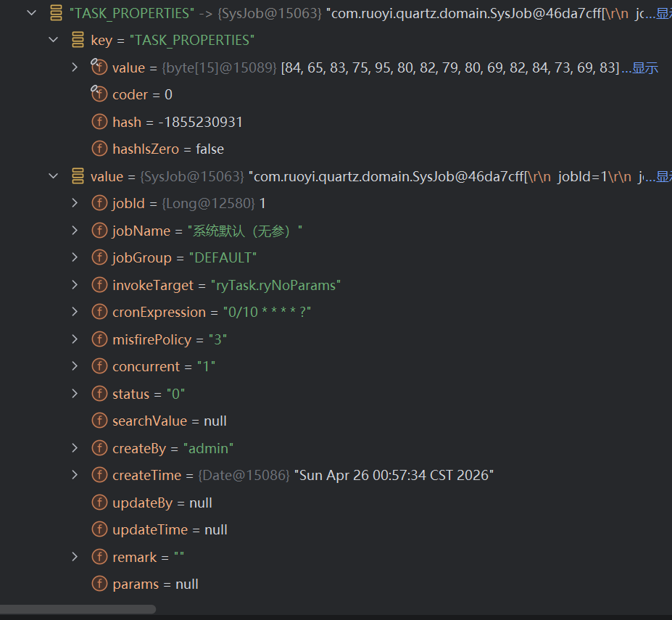
Task: Expand the misfirePolicy field chevron
Action: click(x=75, y=339)
